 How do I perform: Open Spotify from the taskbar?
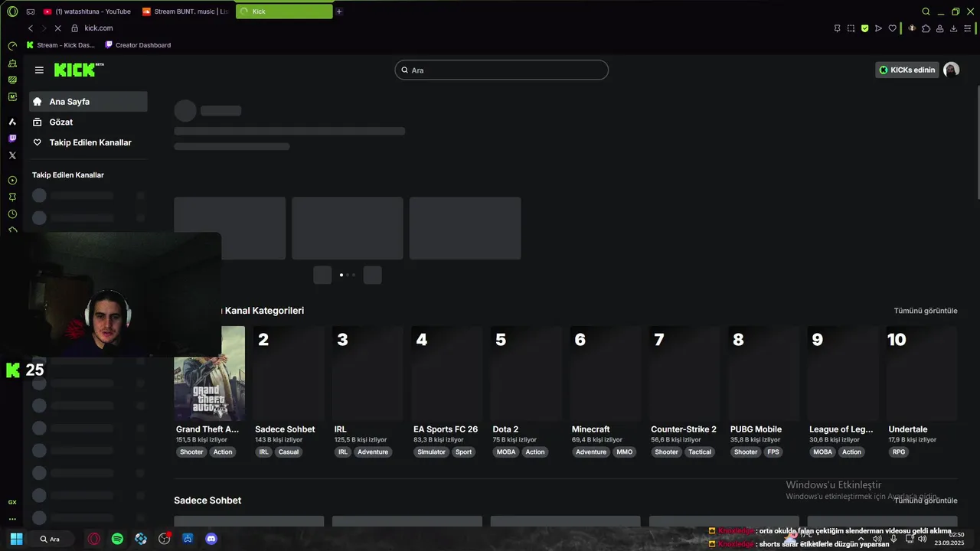117,539
